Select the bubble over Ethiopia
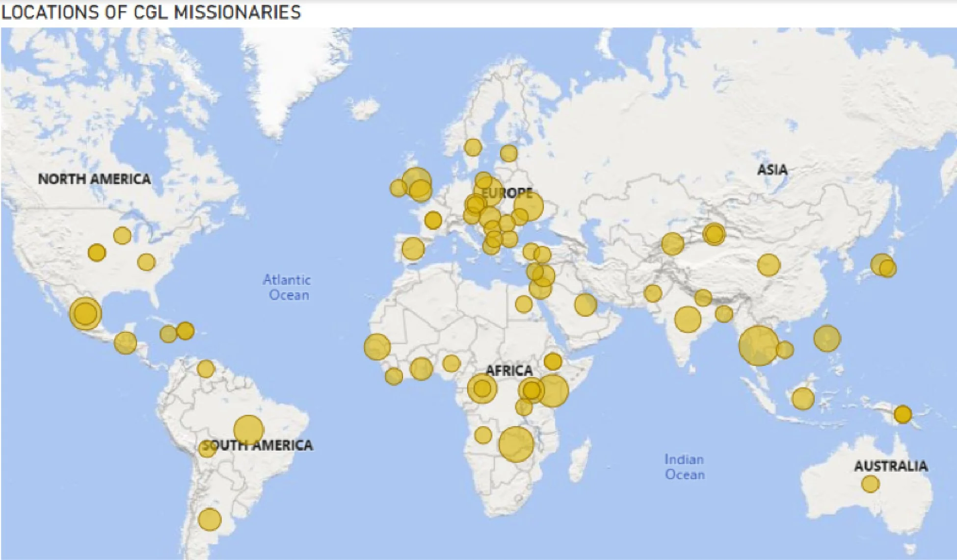This screenshot has width=957, height=560. point(553,361)
